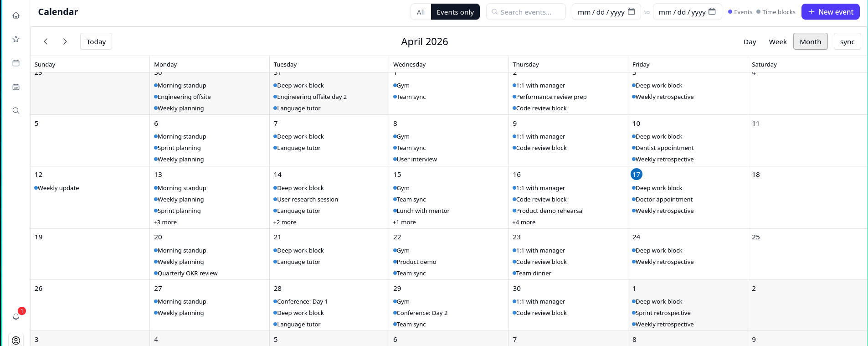Open the user profile icon
Image resolution: width=868 pixels, height=346 pixels.
(16, 340)
